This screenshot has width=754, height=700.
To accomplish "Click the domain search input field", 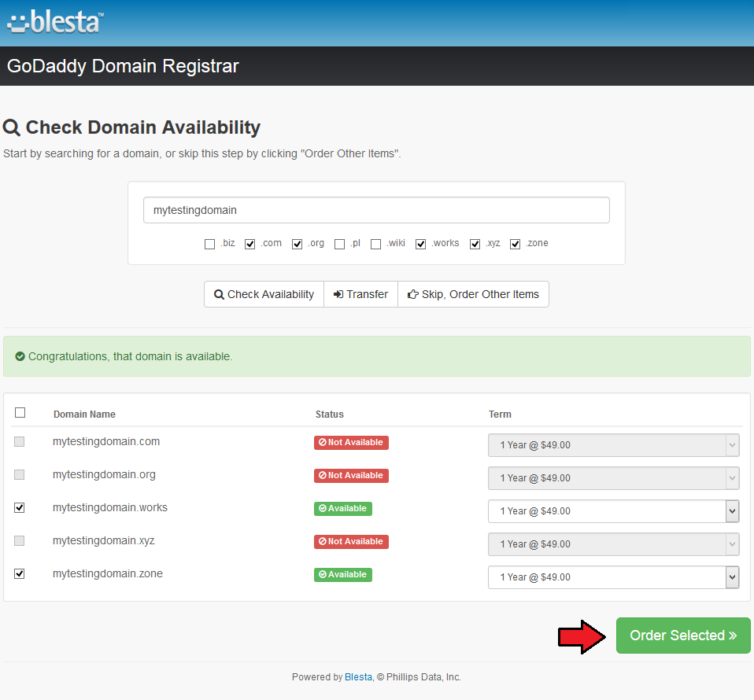I will [x=376, y=210].
